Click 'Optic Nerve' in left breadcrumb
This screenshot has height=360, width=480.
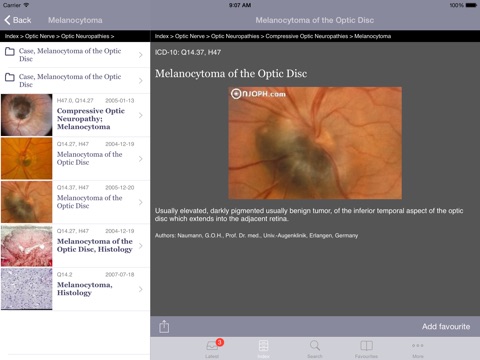click(40, 36)
